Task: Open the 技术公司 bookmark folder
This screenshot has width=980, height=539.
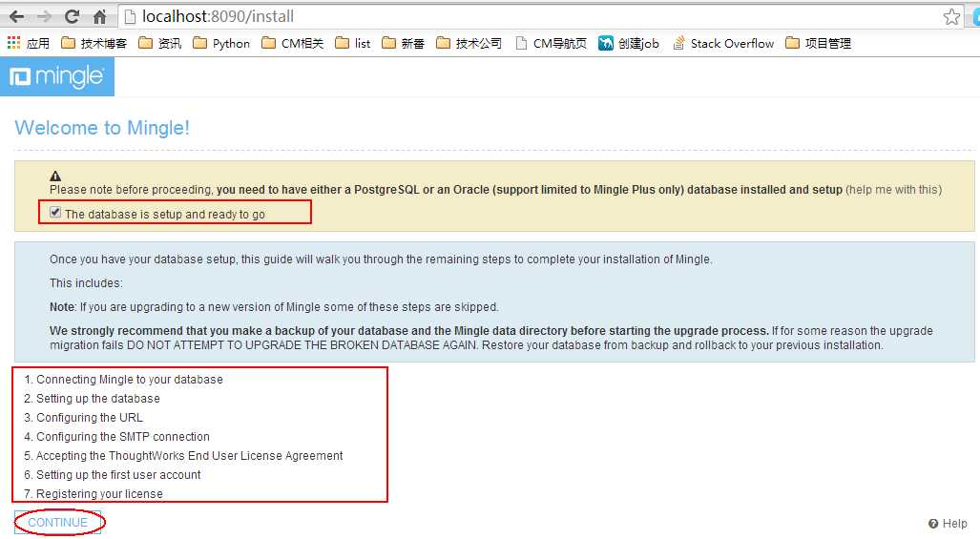Action: 469,43
